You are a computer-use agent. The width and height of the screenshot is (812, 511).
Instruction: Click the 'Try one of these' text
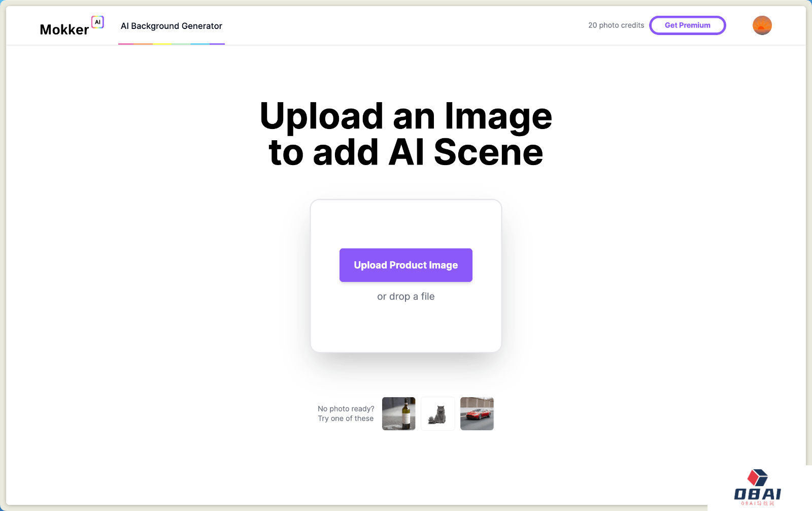pyautogui.click(x=346, y=419)
